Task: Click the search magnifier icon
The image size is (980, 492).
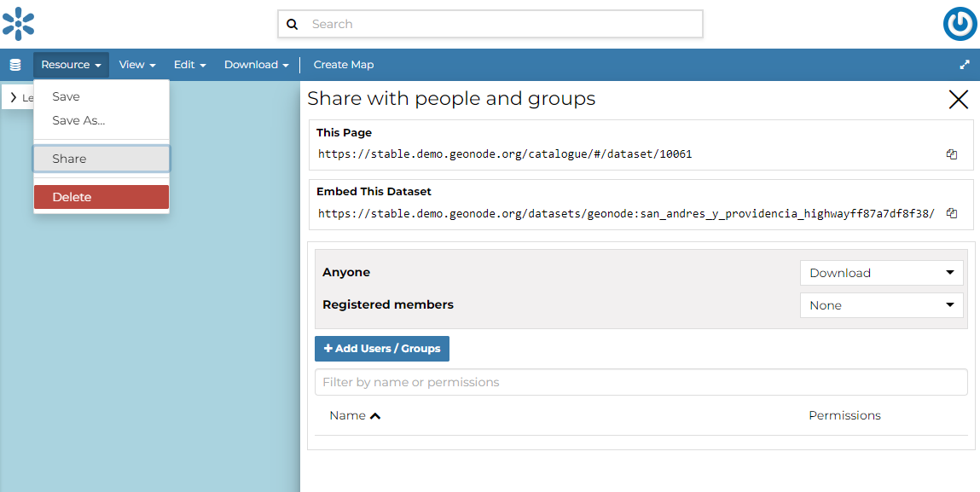Action: click(293, 24)
